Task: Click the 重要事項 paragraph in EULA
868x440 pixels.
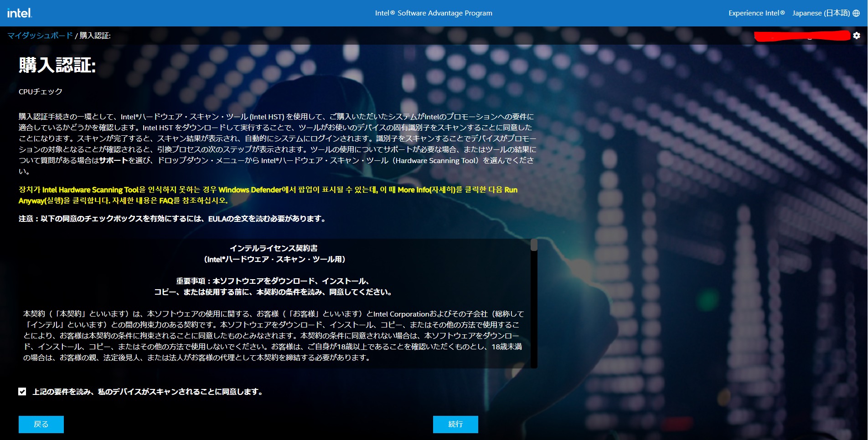Action: [x=274, y=287]
